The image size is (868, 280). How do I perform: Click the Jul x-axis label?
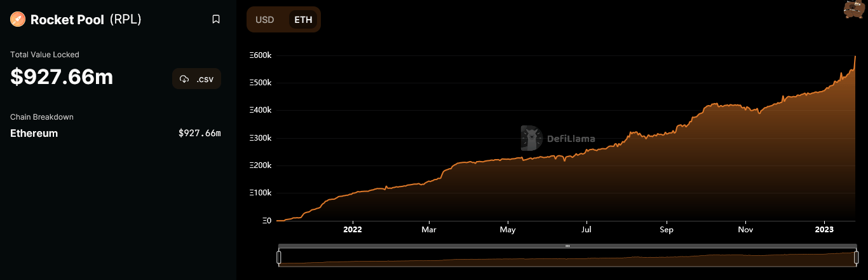coord(587,230)
